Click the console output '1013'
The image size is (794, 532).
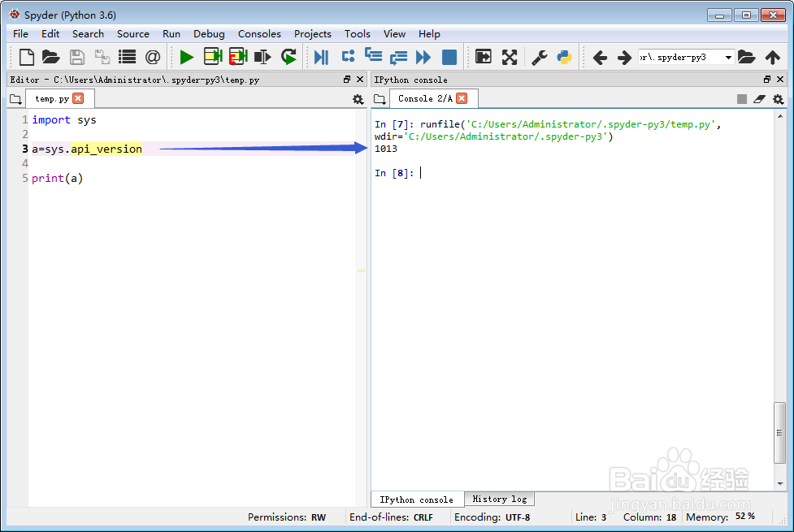386,149
